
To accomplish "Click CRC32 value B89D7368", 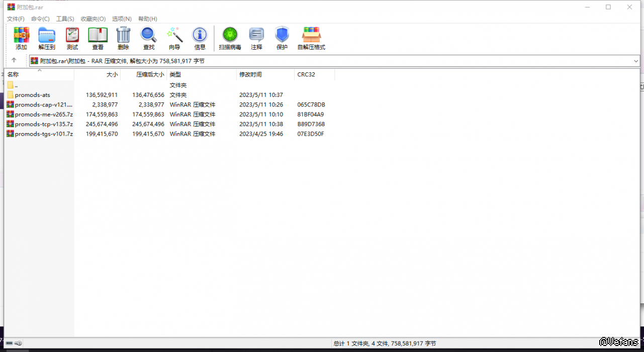I will coord(311,124).
